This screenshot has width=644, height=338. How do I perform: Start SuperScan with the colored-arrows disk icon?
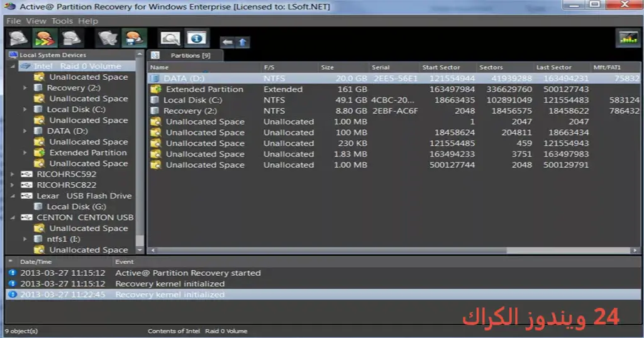point(45,38)
